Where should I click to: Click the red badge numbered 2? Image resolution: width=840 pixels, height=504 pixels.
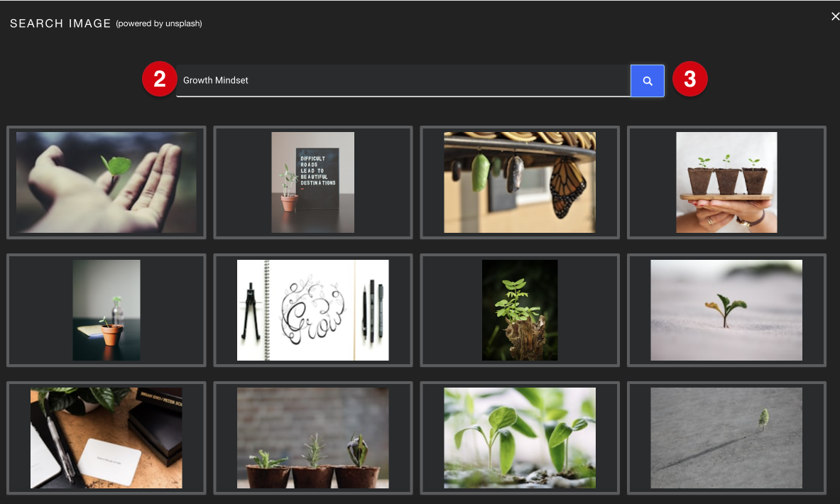tap(159, 79)
